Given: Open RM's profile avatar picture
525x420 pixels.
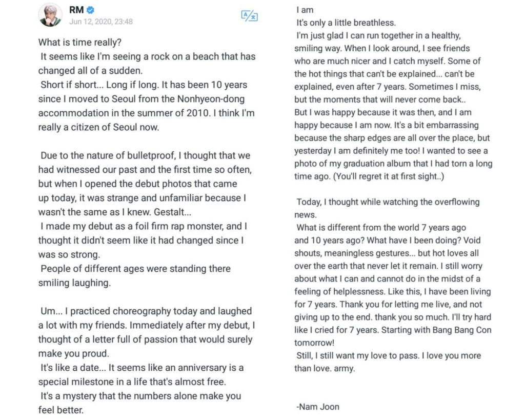Looking at the screenshot, I should [x=50, y=14].
